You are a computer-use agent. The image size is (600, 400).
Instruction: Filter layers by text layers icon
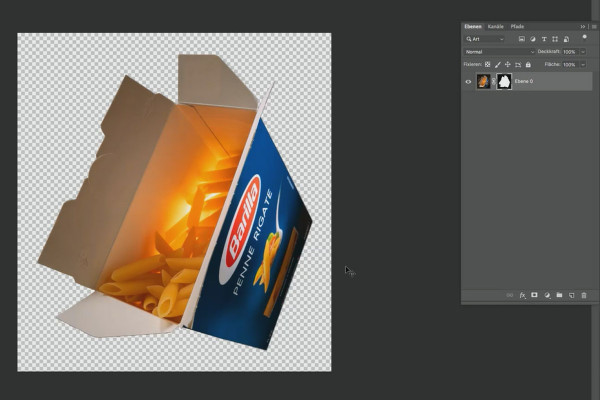pyautogui.click(x=544, y=39)
